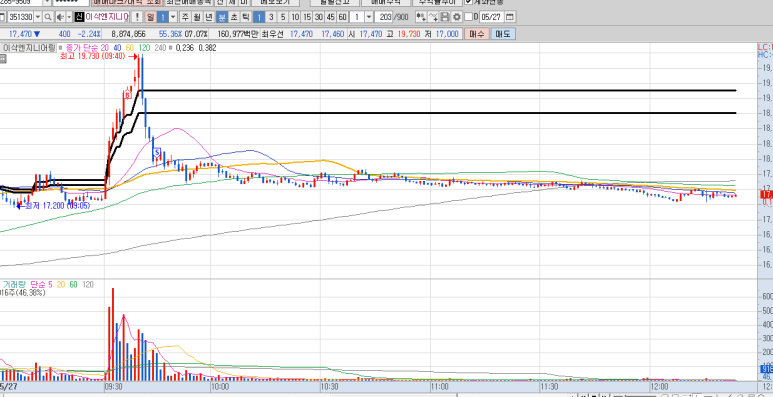Click the 거래량 volume indicator label
This screenshot has width=773, height=397.
14,285
